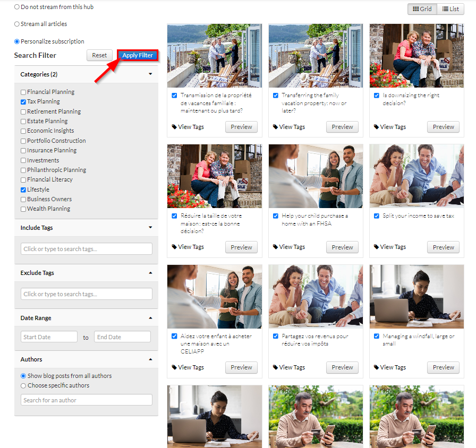Viewport: 476px width, 448px height.
Task: Open thumbnail of Split your income to save tax
Action: pyautogui.click(x=416, y=176)
